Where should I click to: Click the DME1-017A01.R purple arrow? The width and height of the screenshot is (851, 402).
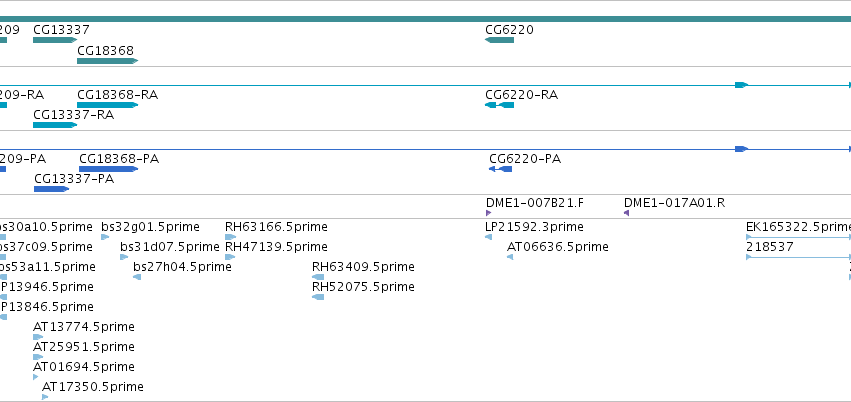click(626, 213)
